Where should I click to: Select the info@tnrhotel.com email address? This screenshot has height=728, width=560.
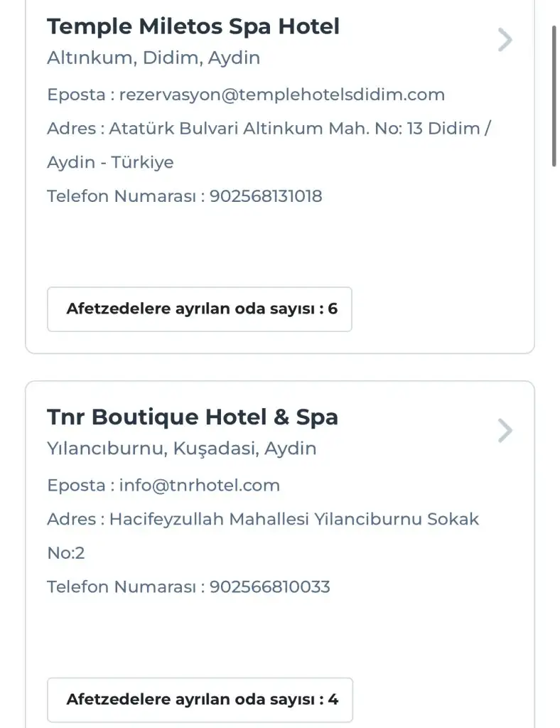(200, 486)
